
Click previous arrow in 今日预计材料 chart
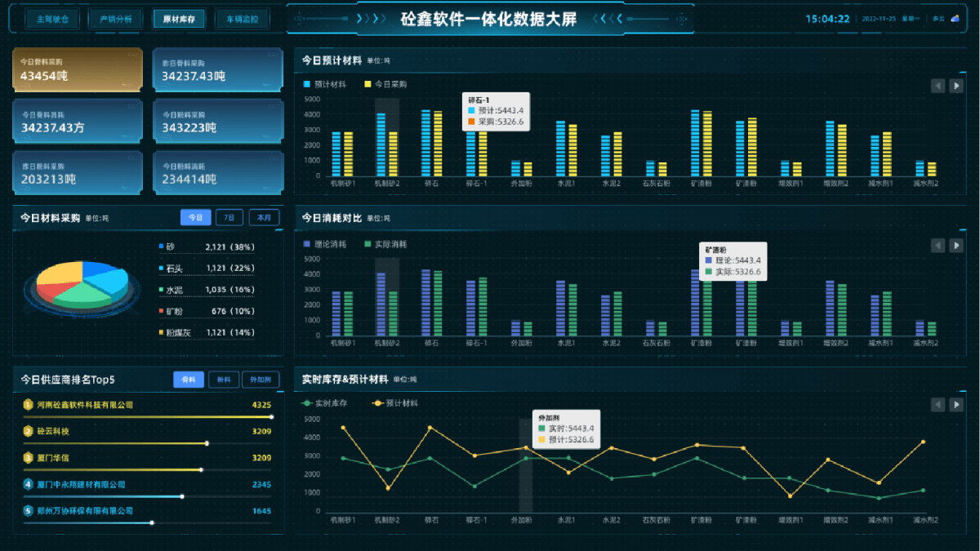click(938, 86)
